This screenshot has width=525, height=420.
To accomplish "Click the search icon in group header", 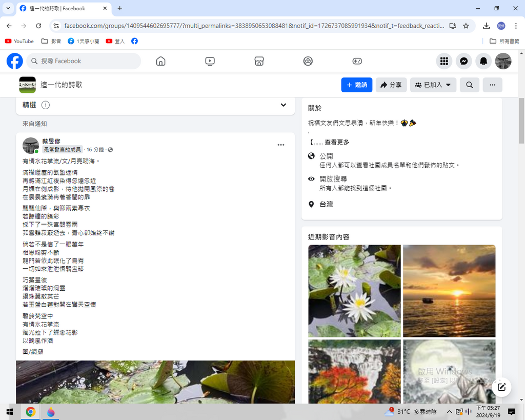I will 469,85.
